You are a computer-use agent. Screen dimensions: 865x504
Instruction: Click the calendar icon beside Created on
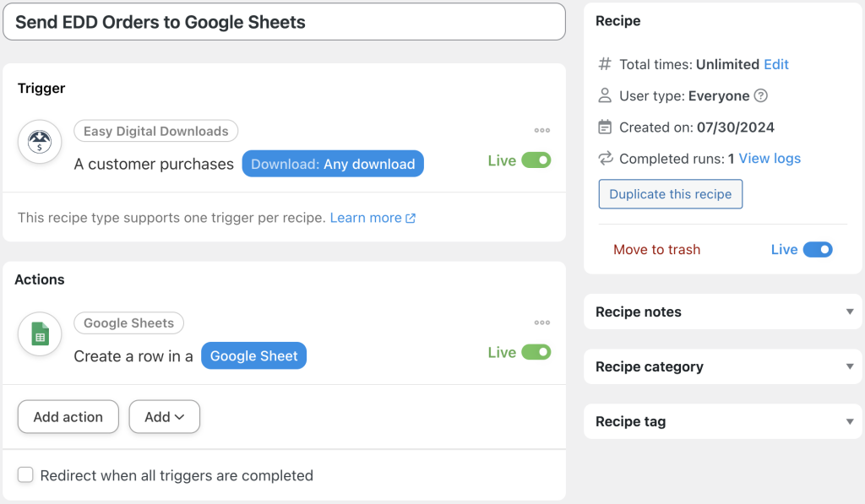[x=604, y=127]
